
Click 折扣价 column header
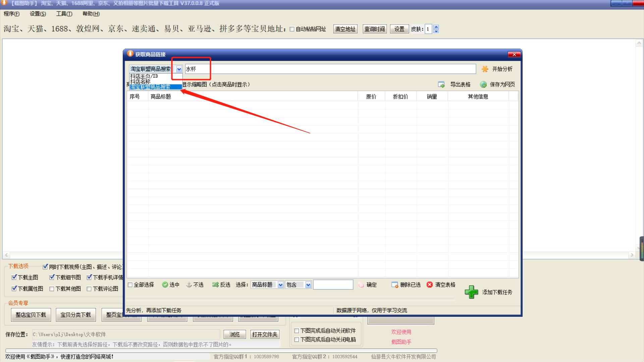(x=401, y=97)
